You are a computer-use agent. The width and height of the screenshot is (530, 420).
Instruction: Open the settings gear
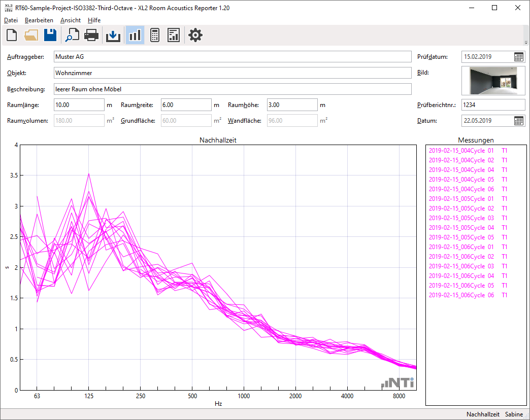tap(195, 34)
